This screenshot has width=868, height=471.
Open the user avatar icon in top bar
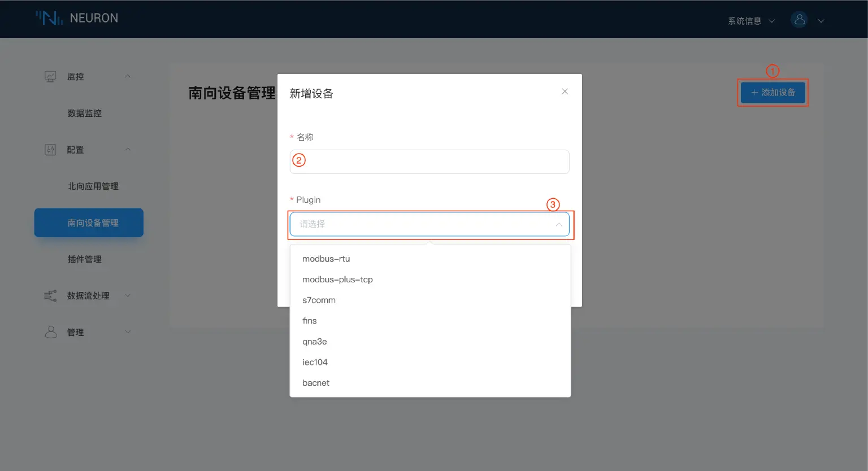pyautogui.click(x=798, y=19)
